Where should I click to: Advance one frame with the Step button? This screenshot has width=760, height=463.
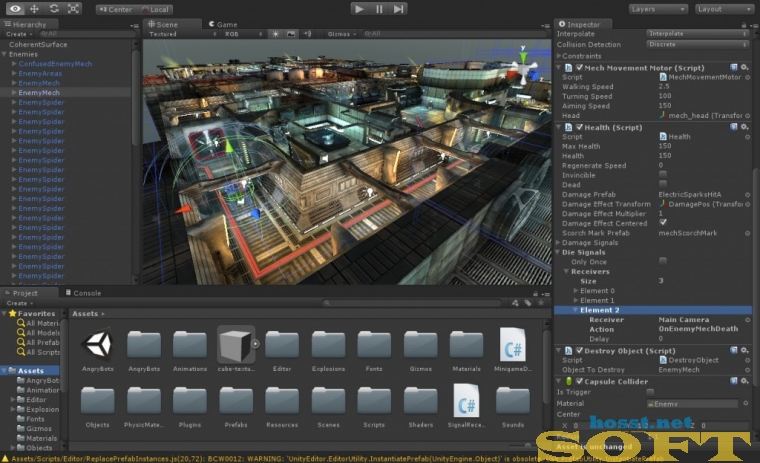(398, 9)
